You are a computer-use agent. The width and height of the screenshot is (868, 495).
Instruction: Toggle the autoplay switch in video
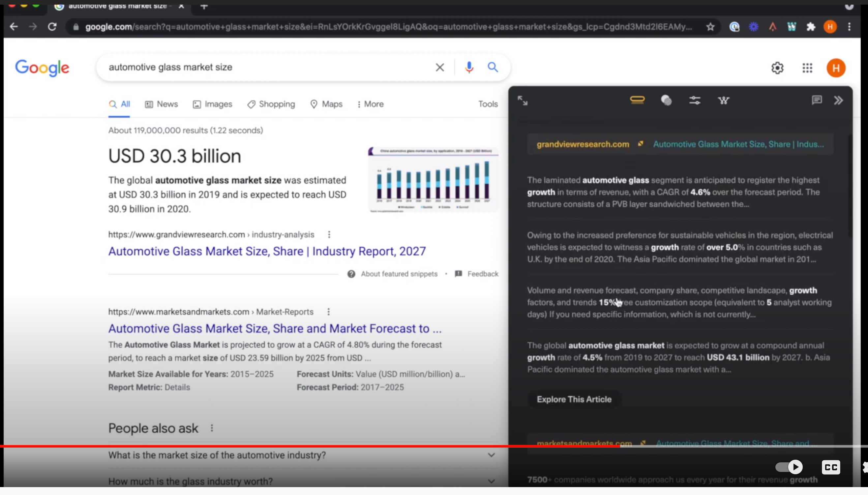[x=789, y=467]
